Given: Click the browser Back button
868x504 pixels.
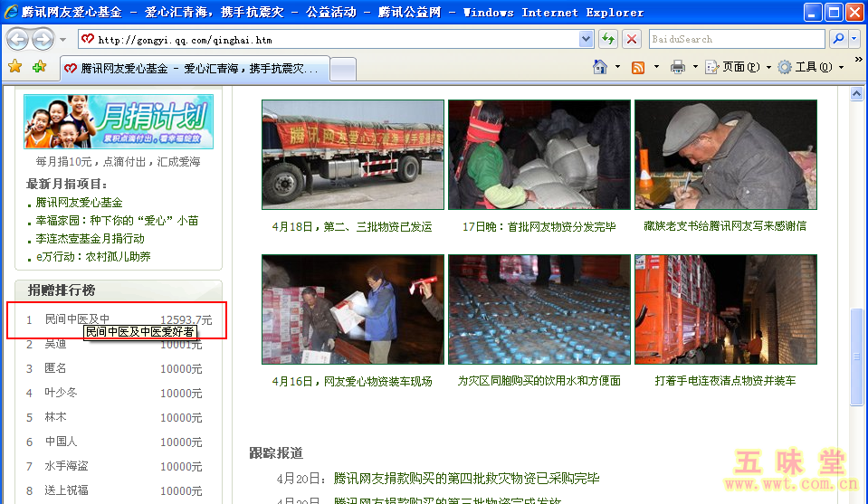Looking at the screenshot, I should (17, 39).
